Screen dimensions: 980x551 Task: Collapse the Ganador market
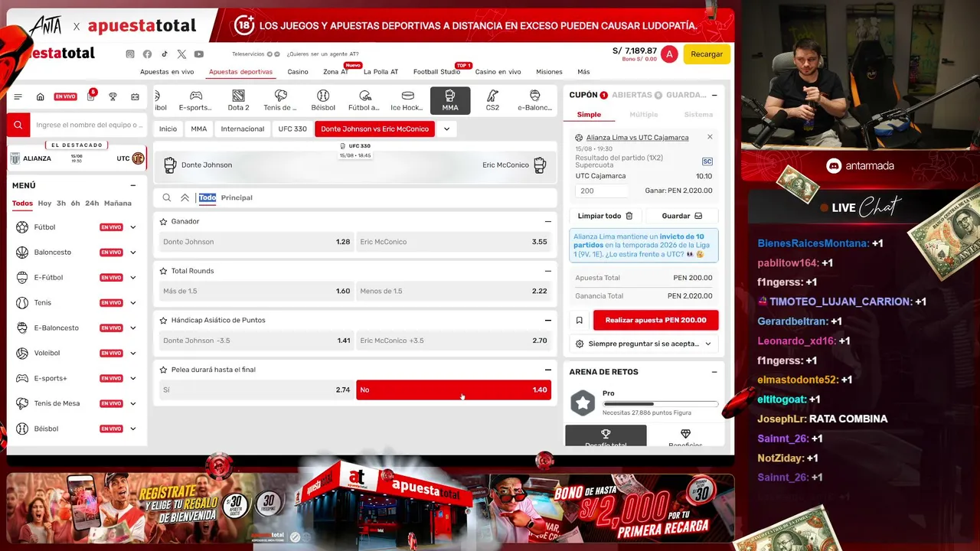pos(547,221)
